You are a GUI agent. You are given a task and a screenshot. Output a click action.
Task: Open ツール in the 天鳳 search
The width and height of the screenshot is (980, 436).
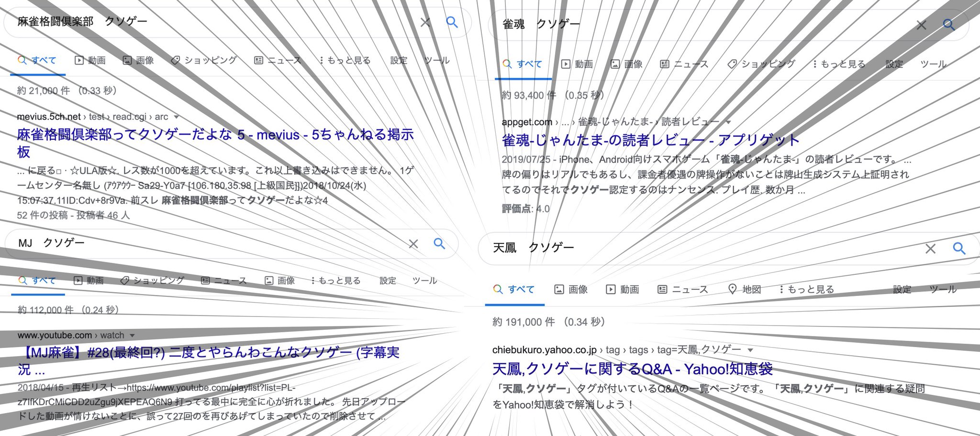pyautogui.click(x=943, y=289)
